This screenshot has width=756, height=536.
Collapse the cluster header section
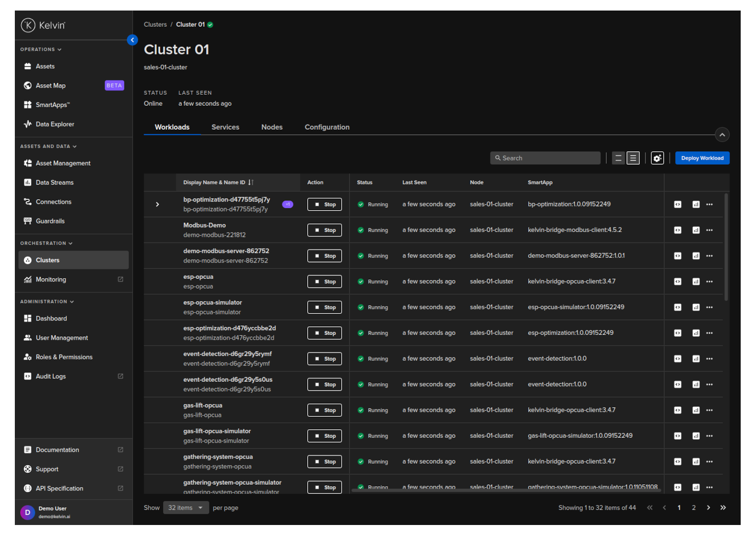722,135
